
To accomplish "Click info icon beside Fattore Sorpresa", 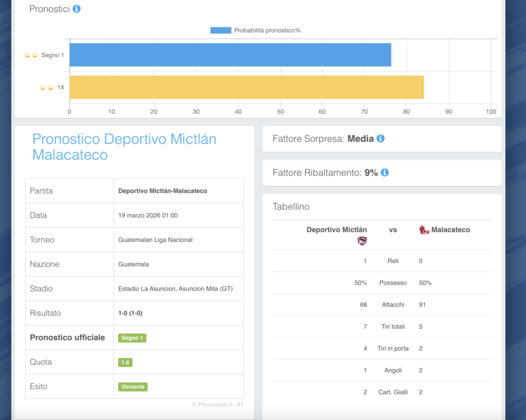I will 381,139.
